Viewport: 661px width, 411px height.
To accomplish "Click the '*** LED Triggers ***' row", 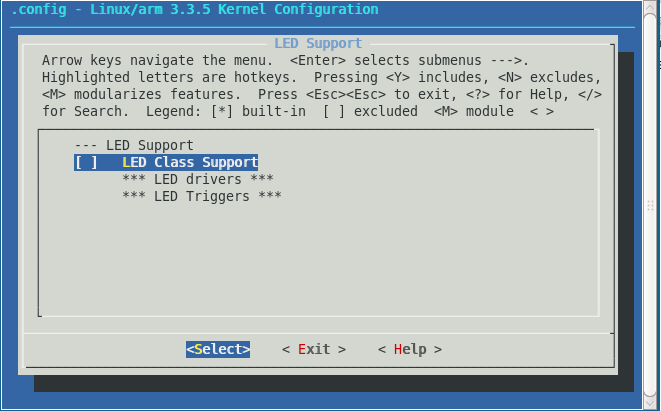I will [202, 196].
